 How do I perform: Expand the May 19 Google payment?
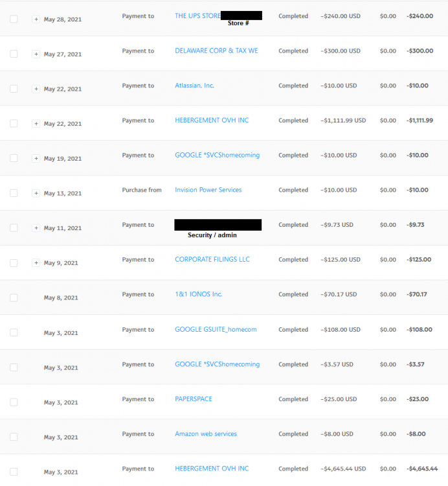[36, 158]
